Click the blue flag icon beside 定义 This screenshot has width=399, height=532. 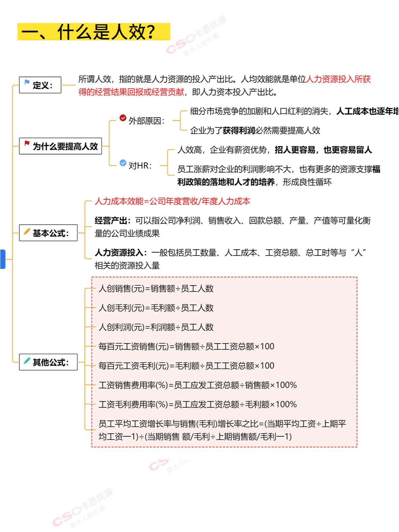27,82
